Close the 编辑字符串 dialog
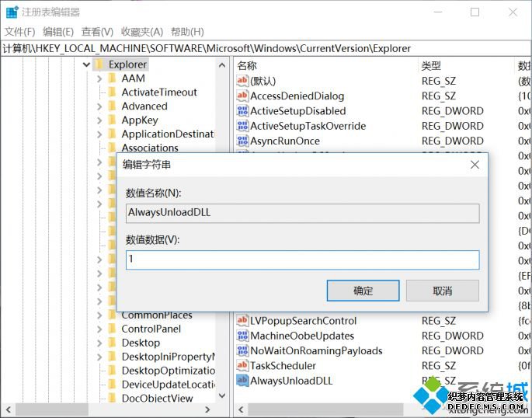The height and width of the screenshot is (418, 532). point(475,165)
